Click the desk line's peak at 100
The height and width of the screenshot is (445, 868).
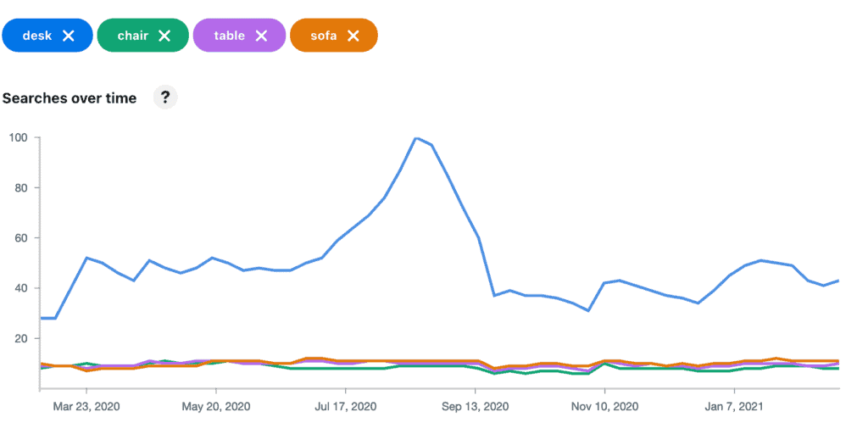coord(416,137)
